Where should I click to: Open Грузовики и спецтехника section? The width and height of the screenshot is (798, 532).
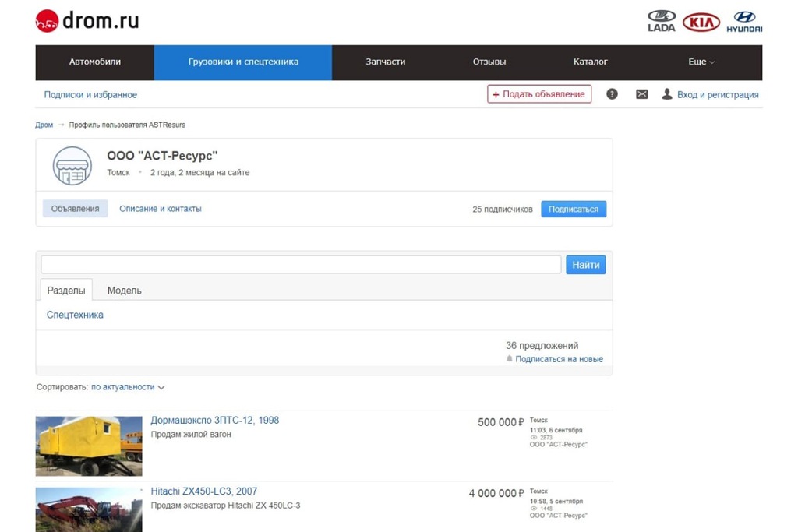click(243, 62)
